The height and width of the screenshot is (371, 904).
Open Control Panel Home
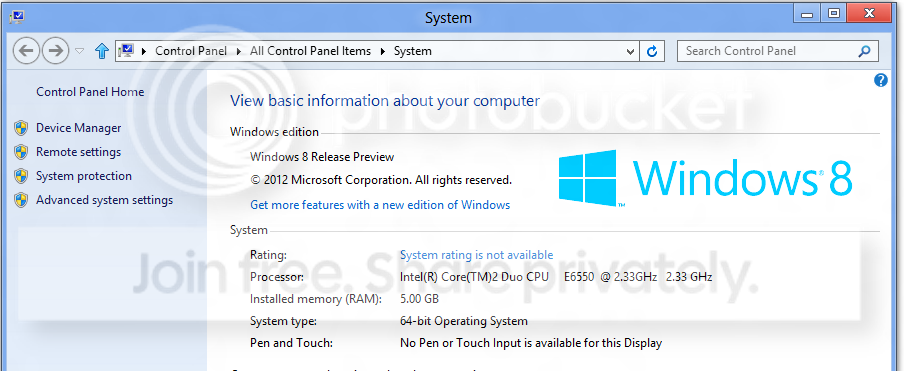tap(90, 92)
